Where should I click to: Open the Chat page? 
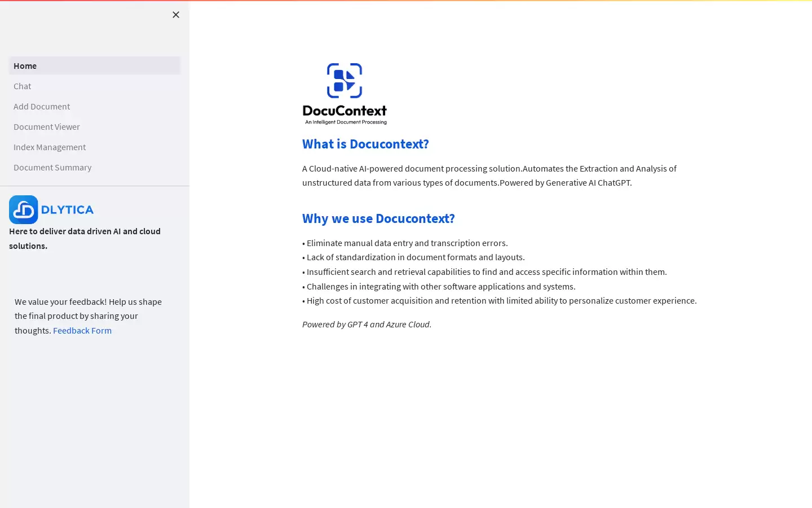tap(95, 86)
